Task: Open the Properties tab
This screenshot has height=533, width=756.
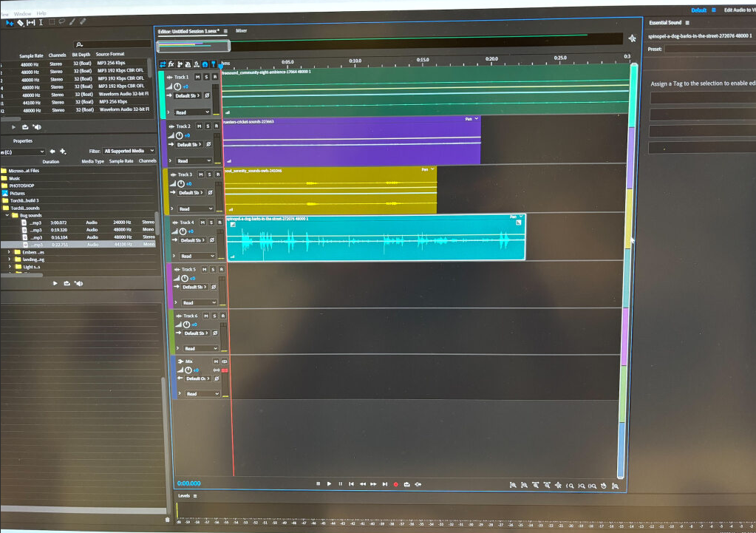Action: (23, 141)
